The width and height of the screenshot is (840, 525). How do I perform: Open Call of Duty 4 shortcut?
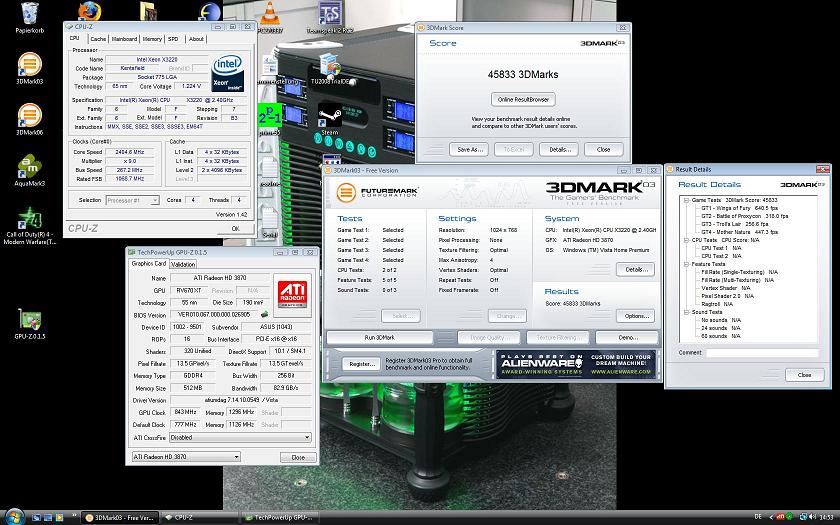tap(29, 225)
